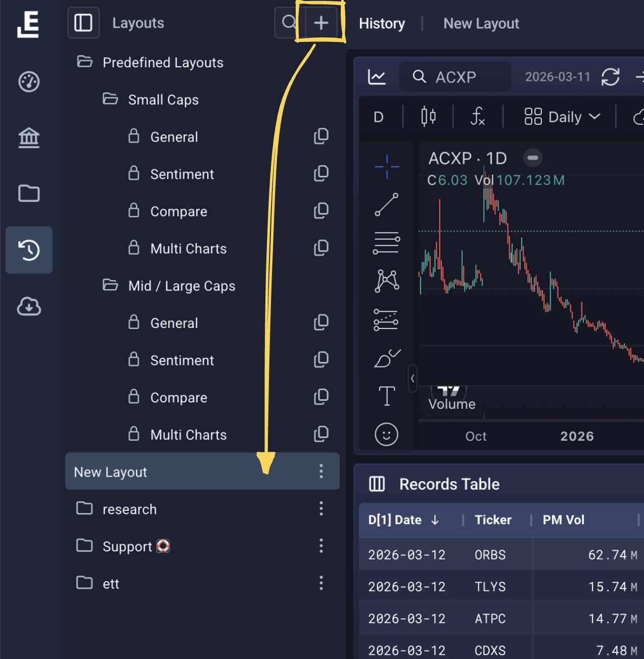644x659 pixels.
Task: Open the indicators fx button
Action: click(x=478, y=117)
